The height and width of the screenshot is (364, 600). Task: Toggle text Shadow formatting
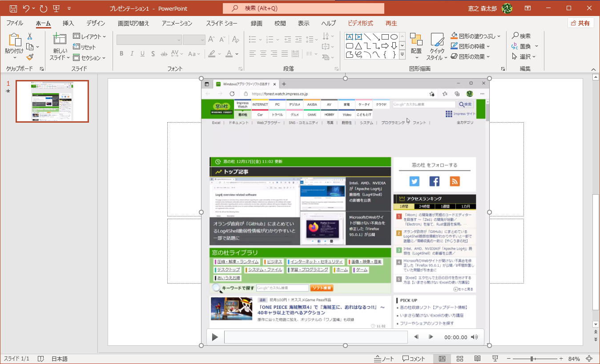[x=153, y=54]
